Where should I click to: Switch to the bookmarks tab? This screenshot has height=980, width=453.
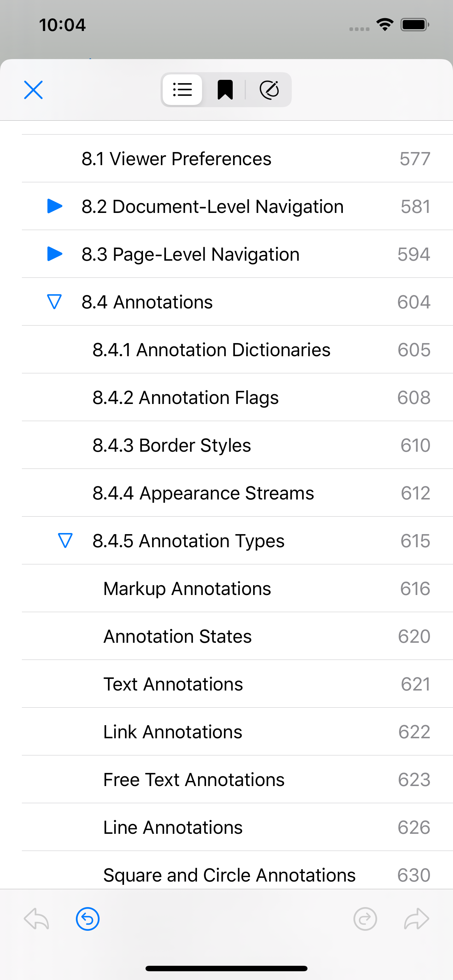coord(225,90)
